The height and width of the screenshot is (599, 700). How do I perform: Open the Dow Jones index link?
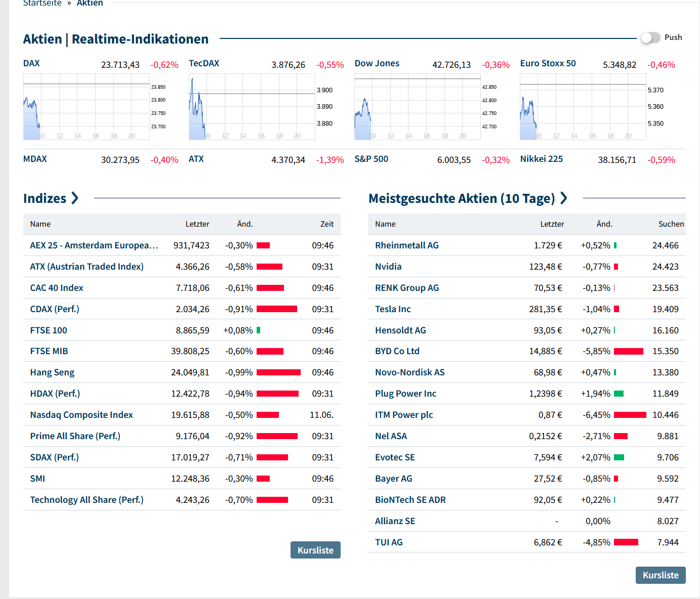point(377,63)
